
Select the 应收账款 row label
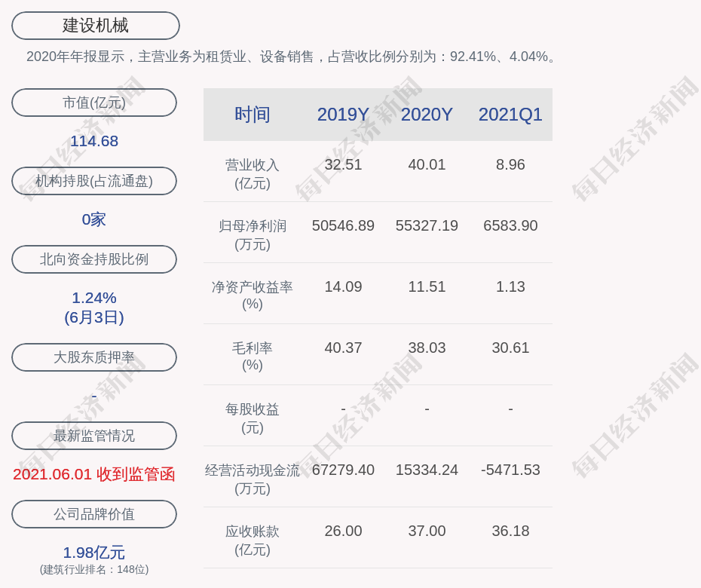252,540
